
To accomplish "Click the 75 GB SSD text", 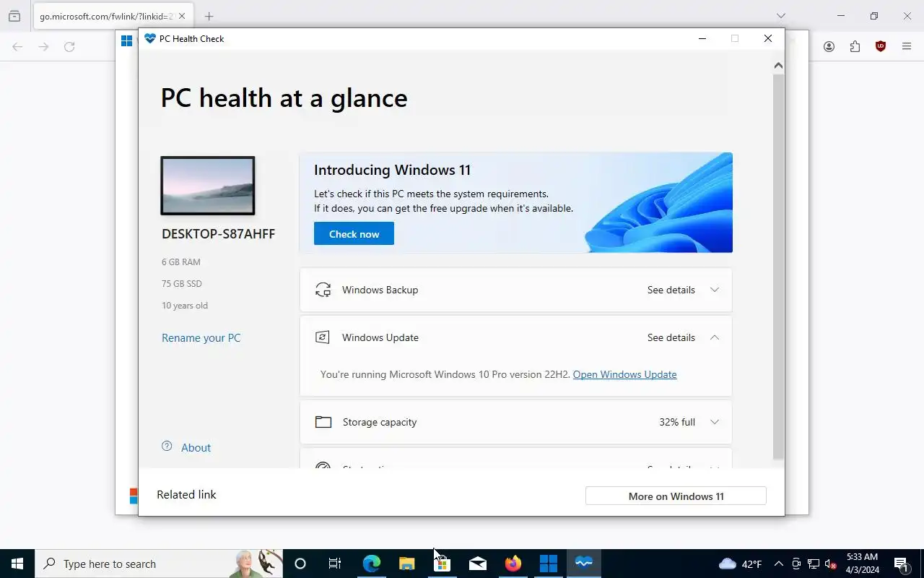I will click(x=182, y=283).
